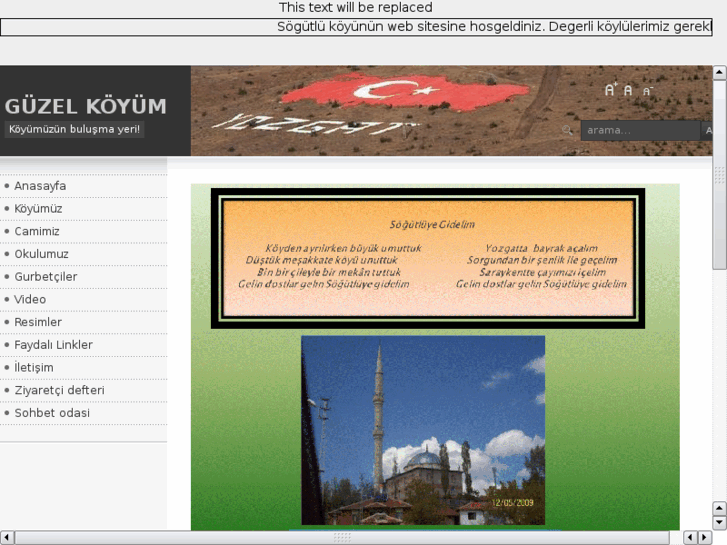
Task: Click the frame scrollbar up arrow
Action: click(719, 72)
